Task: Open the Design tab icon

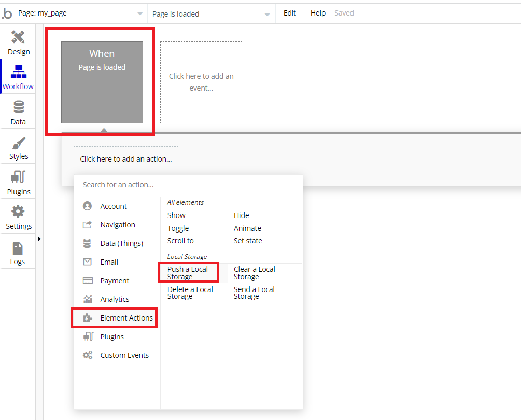Action: (x=18, y=37)
